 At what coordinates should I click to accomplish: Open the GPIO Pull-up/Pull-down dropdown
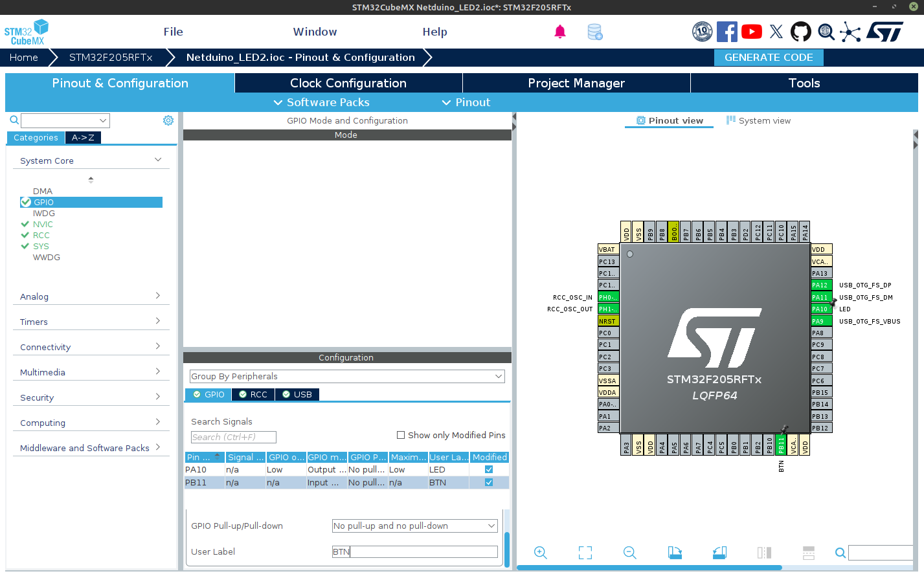(491, 526)
